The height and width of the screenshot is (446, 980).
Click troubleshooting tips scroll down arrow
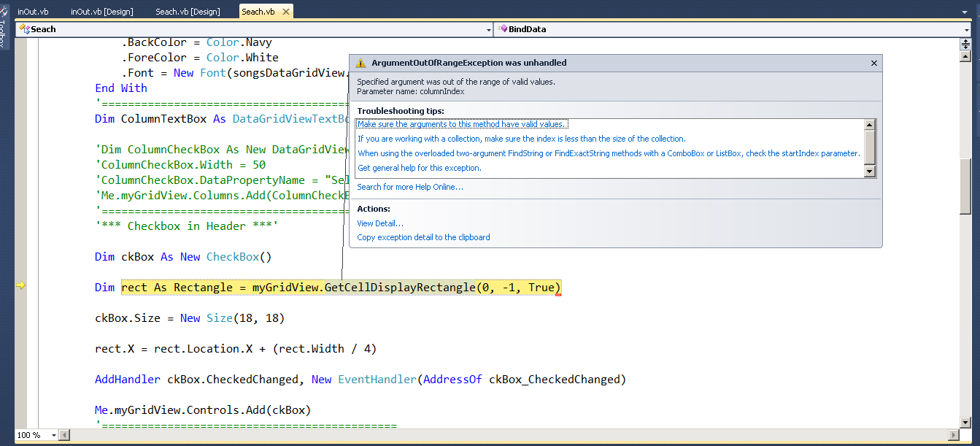(869, 171)
